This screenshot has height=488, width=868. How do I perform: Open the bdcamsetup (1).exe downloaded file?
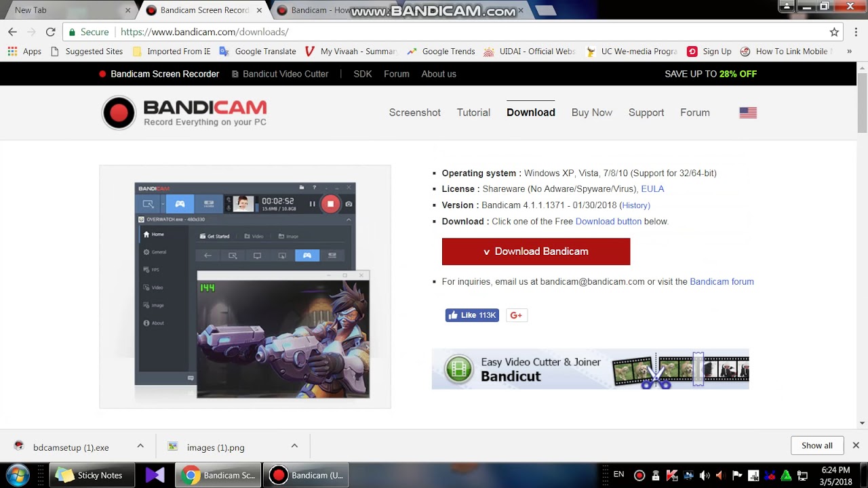pyautogui.click(x=71, y=447)
